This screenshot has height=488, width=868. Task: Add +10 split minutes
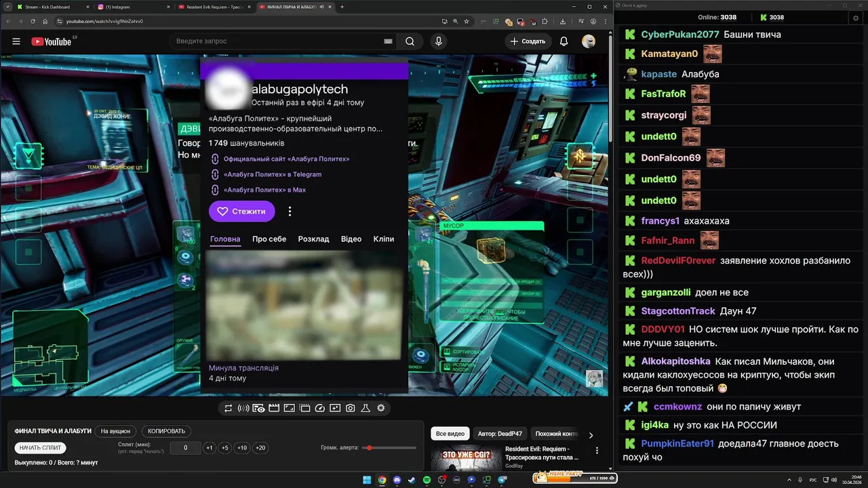242,448
